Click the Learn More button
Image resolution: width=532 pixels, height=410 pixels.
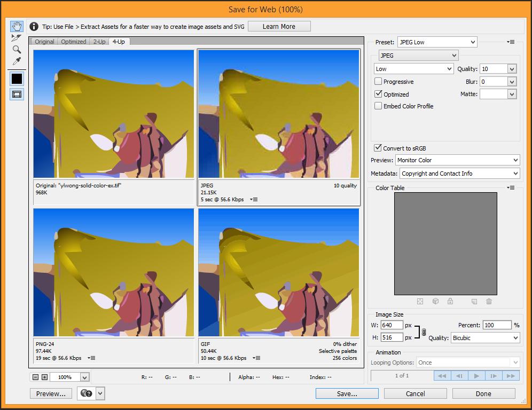click(x=279, y=27)
